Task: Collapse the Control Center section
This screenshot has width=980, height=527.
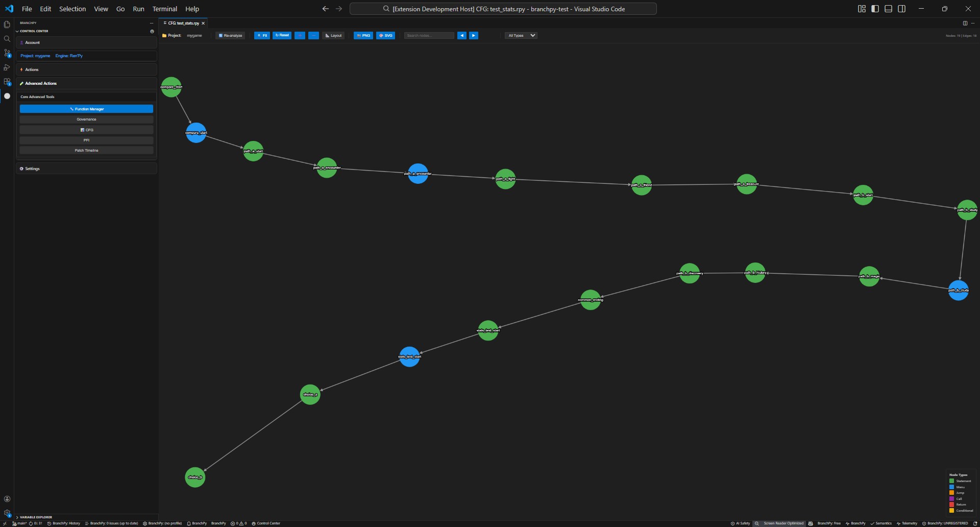Action: pos(17,31)
